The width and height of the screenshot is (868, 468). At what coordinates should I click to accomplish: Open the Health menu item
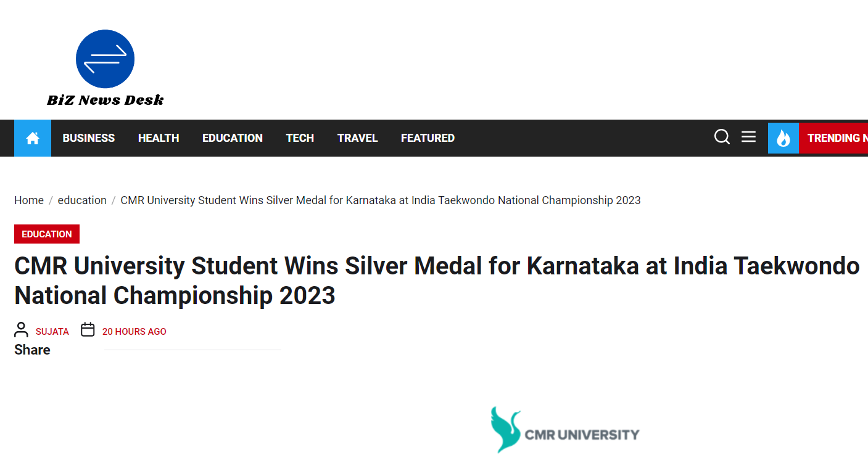159,138
